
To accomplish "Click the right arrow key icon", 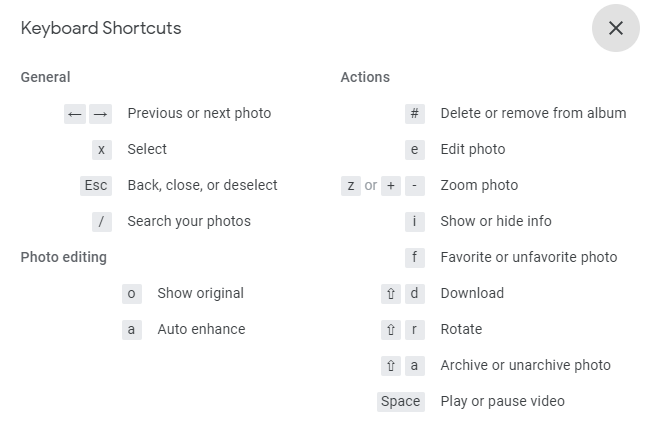I will (100, 113).
